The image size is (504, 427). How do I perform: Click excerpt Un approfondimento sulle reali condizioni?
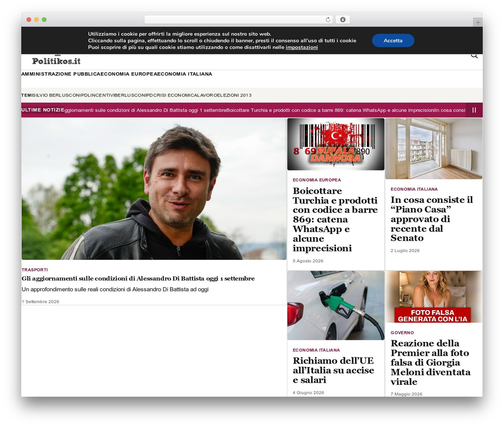(115, 290)
